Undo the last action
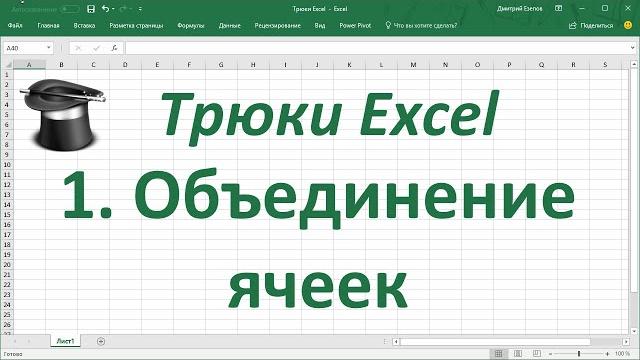 point(105,9)
